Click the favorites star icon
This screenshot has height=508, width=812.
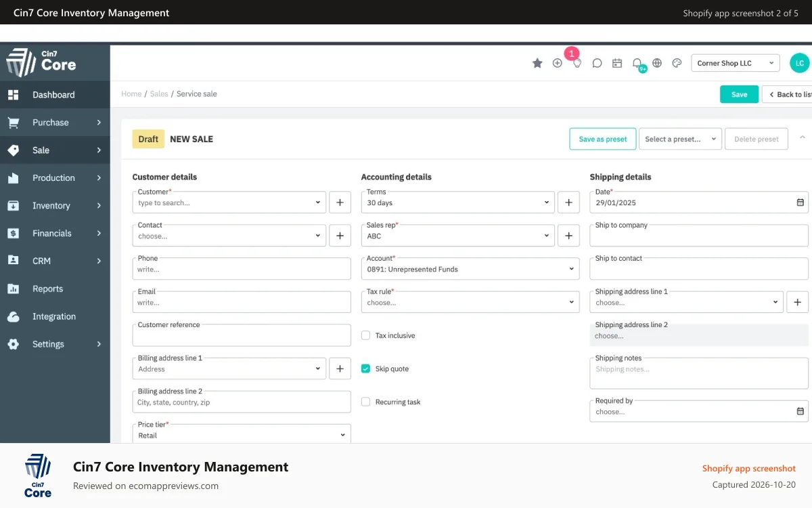(537, 63)
